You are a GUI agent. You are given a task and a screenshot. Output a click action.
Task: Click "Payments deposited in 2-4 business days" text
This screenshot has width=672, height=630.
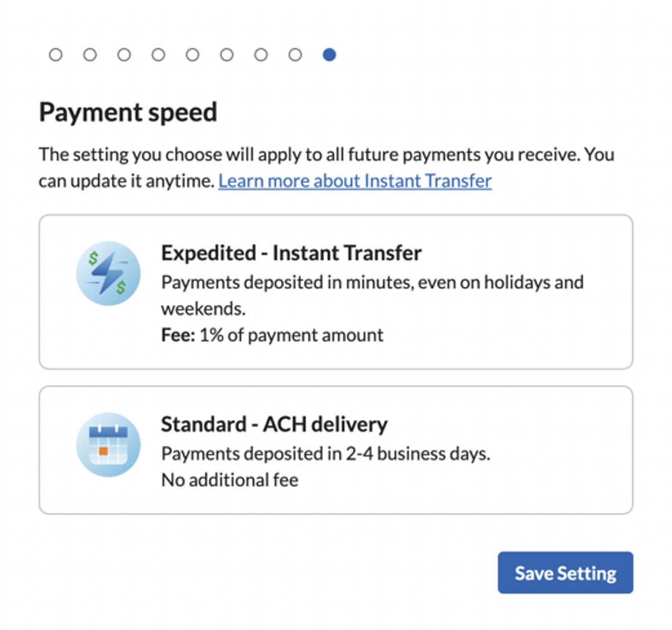(325, 454)
